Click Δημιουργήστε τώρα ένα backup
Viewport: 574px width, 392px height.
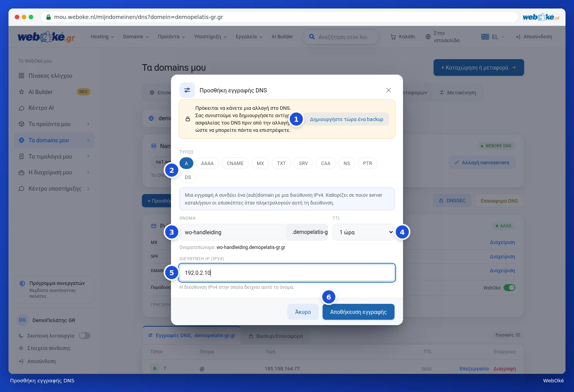point(347,119)
